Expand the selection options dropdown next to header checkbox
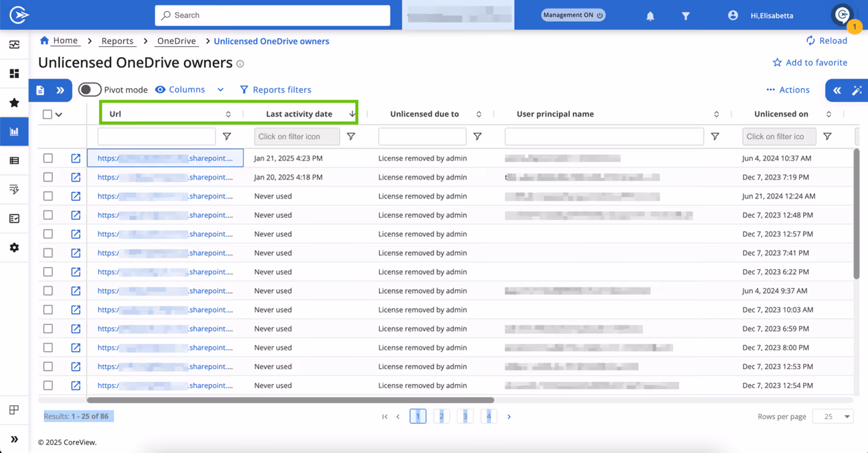 point(59,114)
